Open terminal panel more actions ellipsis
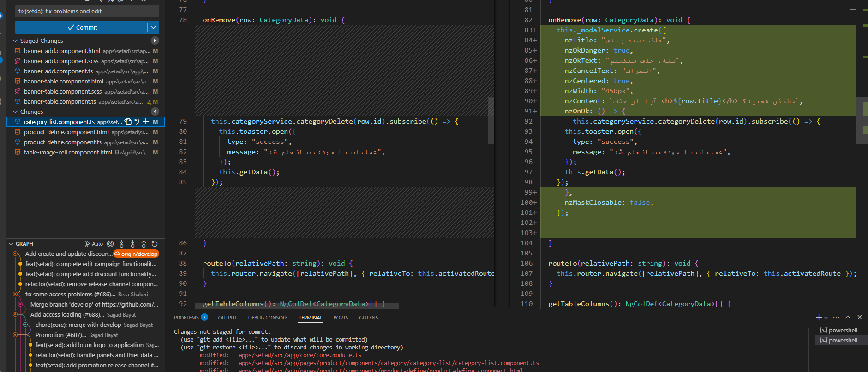The width and height of the screenshot is (868, 372). click(836, 317)
